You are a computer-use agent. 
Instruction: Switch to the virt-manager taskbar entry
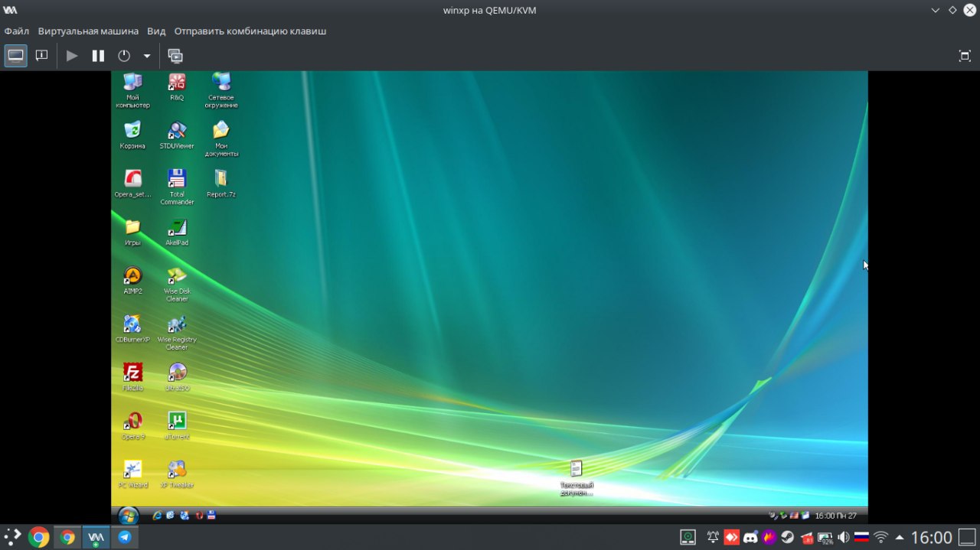coord(96,538)
